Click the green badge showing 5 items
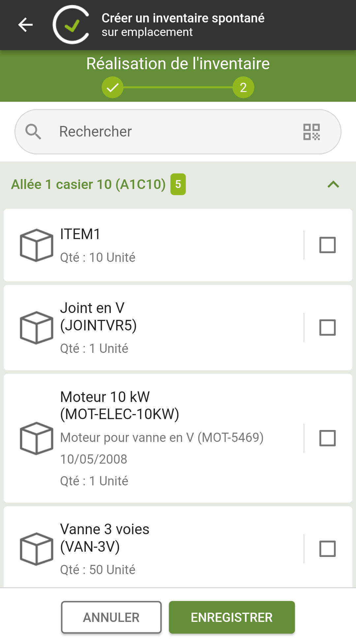356x644 pixels. (x=178, y=184)
